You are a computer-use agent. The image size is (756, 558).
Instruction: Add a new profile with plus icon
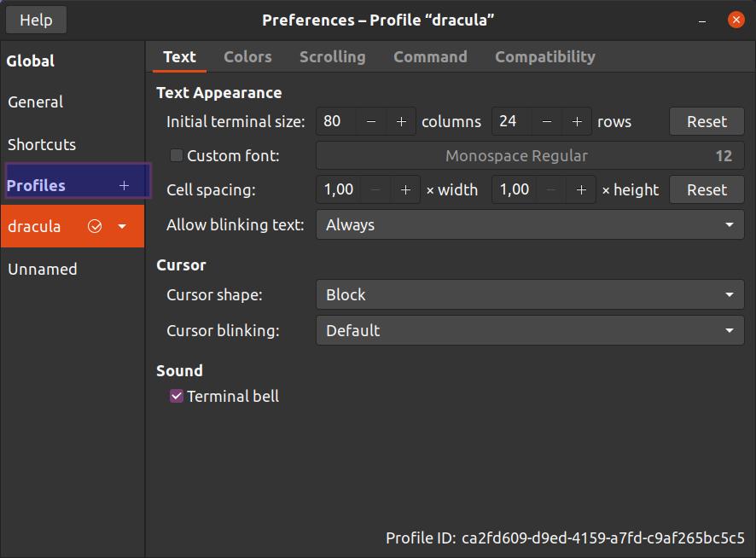tap(124, 186)
